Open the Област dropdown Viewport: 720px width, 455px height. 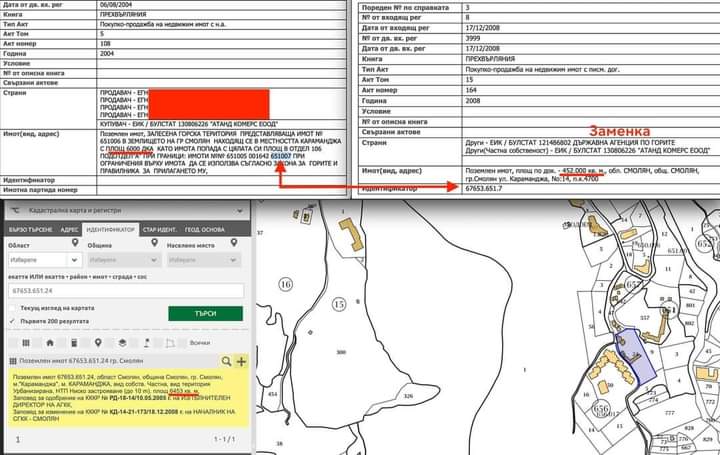(x=45, y=260)
